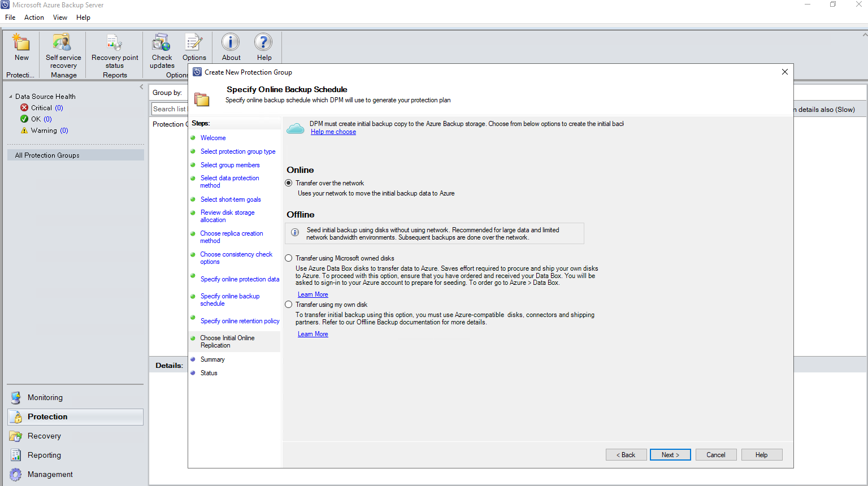Click the About info icon
Screen dimensions: 868x486
pyautogui.click(x=231, y=42)
